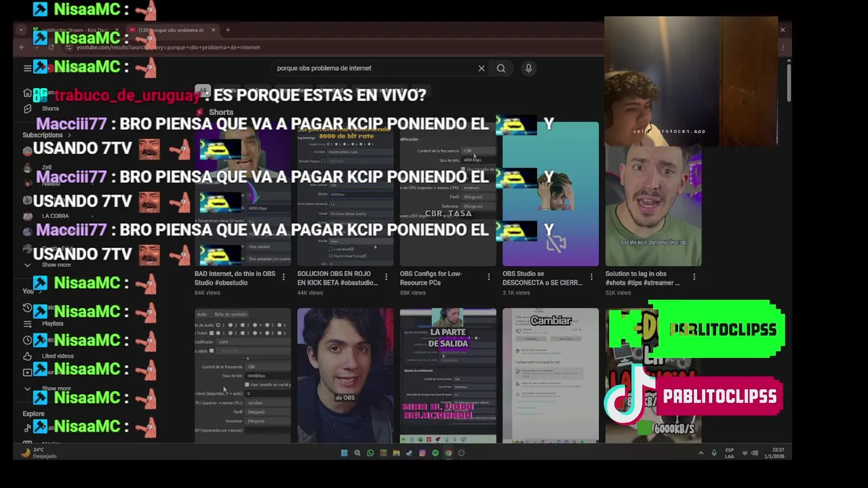Open File Explorer from the taskbar

396,453
